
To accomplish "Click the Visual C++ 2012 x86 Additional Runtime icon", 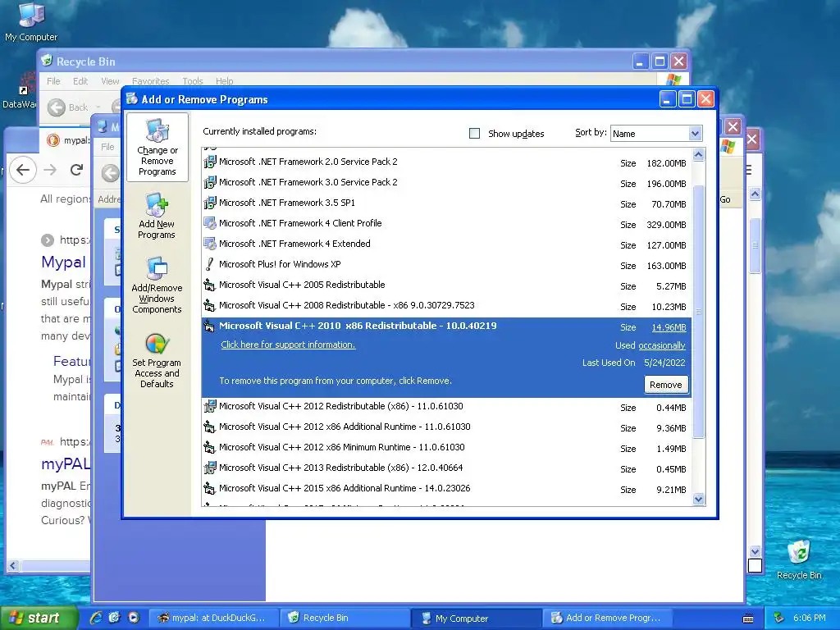I will coord(210,427).
